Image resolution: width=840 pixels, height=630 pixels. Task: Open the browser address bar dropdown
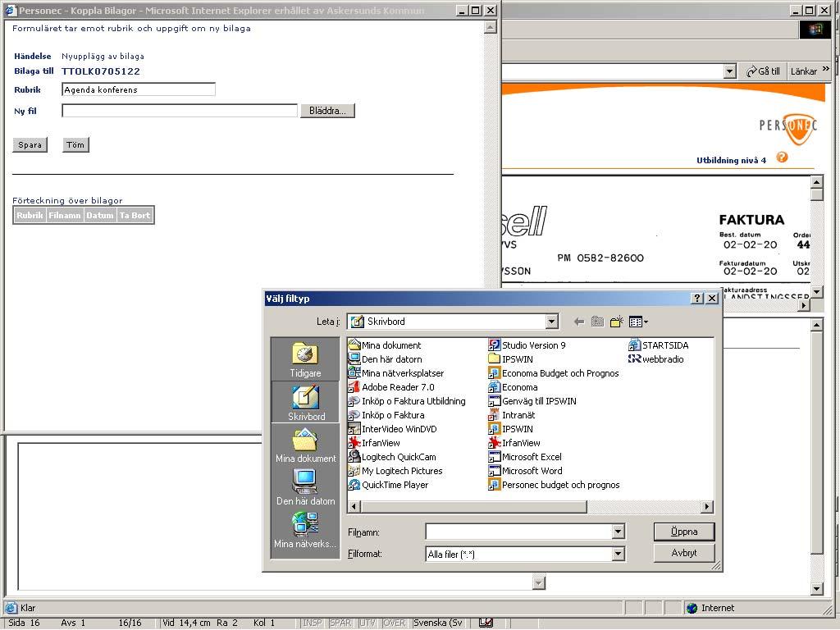tap(729, 71)
